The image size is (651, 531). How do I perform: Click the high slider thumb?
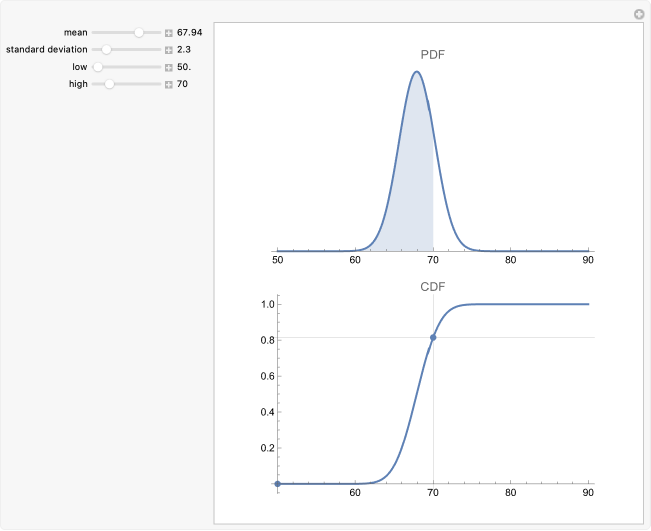click(110, 84)
